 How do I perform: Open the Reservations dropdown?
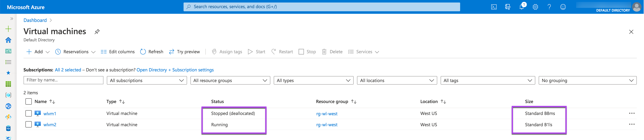click(75, 52)
